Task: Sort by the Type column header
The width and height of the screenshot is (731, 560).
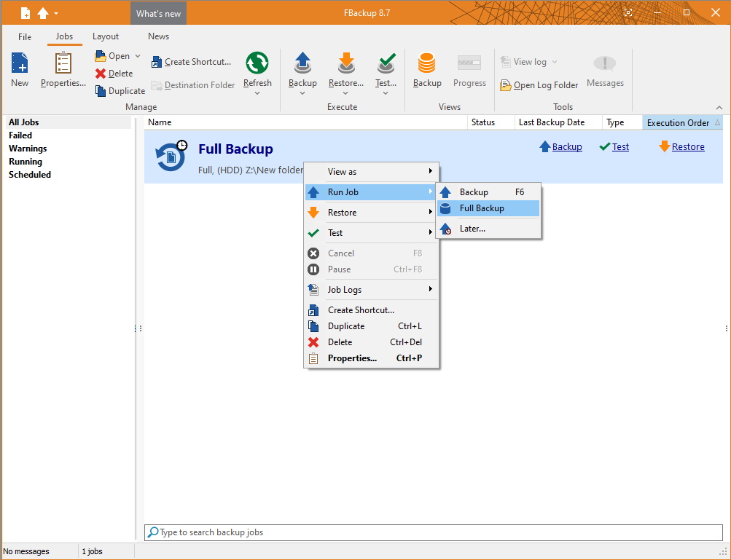Action: [622, 122]
